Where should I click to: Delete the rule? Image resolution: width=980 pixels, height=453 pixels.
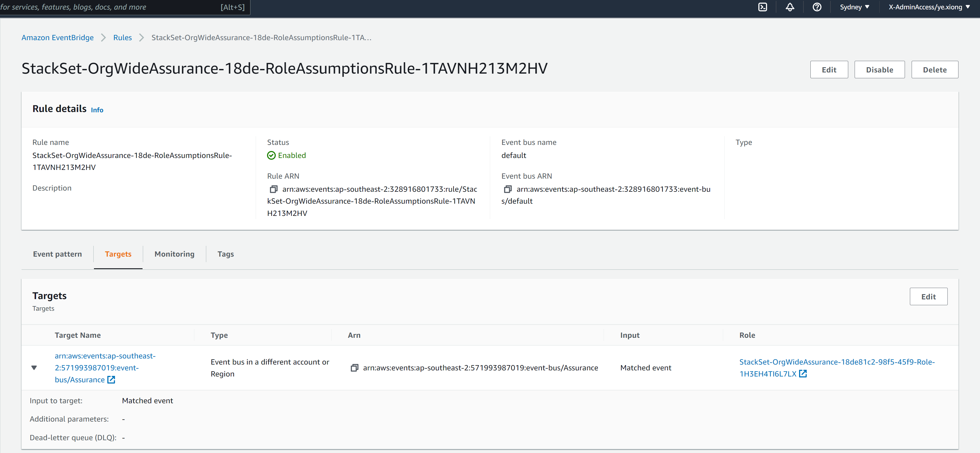pyautogui.click(x=935, y=69)
